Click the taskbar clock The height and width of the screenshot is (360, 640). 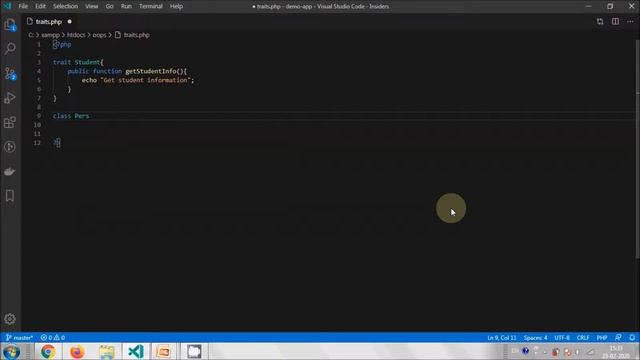616,352
